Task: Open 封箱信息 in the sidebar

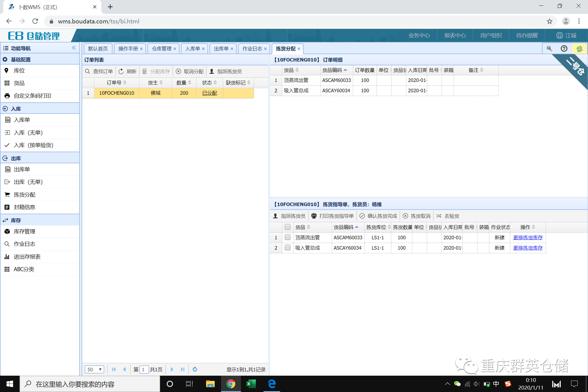Action: tap(40, 207)
